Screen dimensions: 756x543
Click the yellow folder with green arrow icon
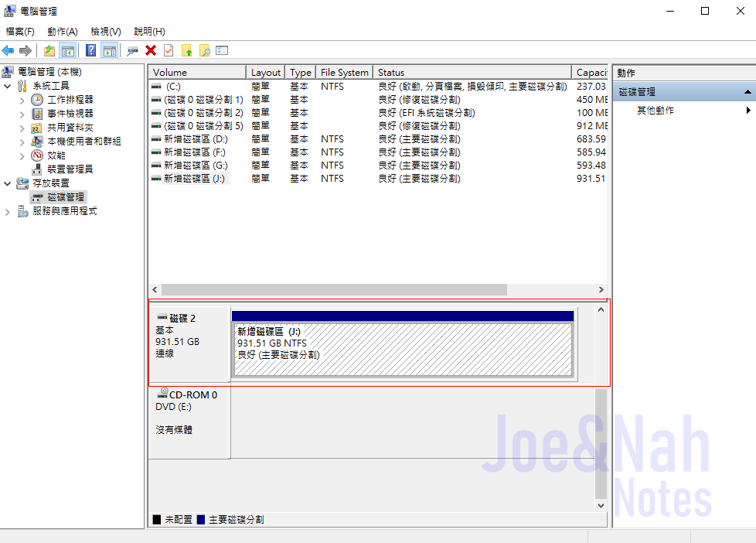[x=186, y=50]
